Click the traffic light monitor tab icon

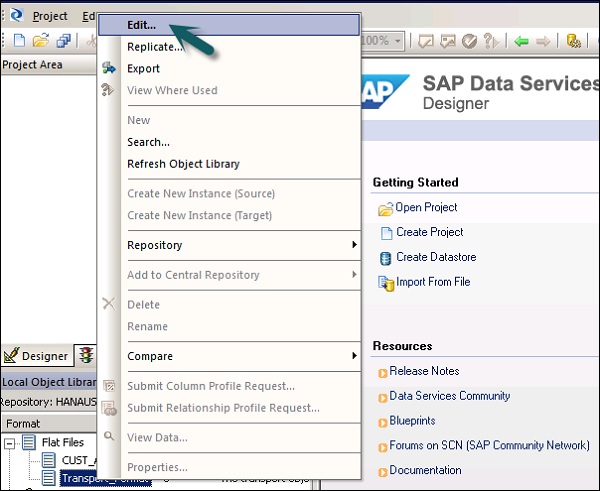pyautogui.click(x=87, y=356)
